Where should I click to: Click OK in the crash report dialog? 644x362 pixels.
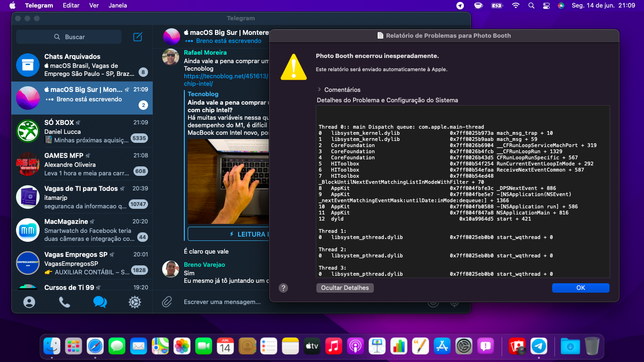[x=581, y=288]
